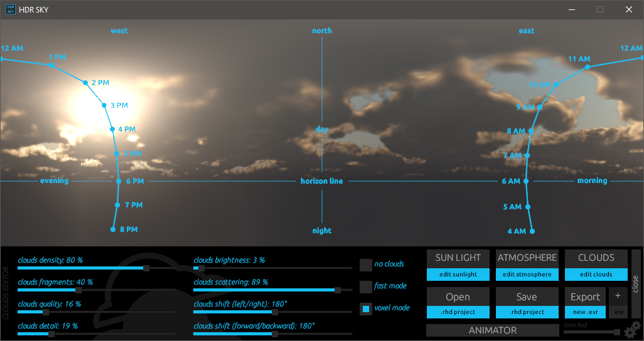This screenshot has height=341, width=644.
Task: Click the plus button beside Export
Action: (x=618, y=296)
